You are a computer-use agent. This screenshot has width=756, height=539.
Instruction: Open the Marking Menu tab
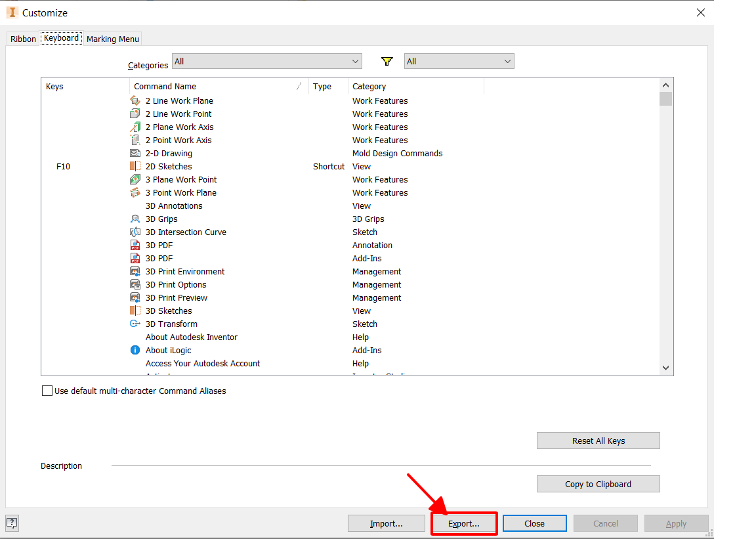(113, 39)
